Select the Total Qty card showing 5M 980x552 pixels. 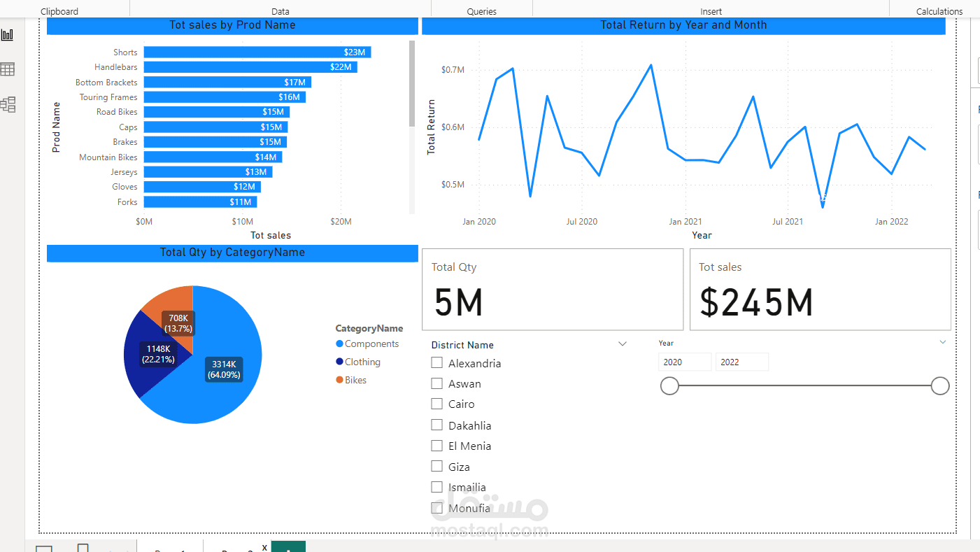pyautogui.click(x=553, y=289)
